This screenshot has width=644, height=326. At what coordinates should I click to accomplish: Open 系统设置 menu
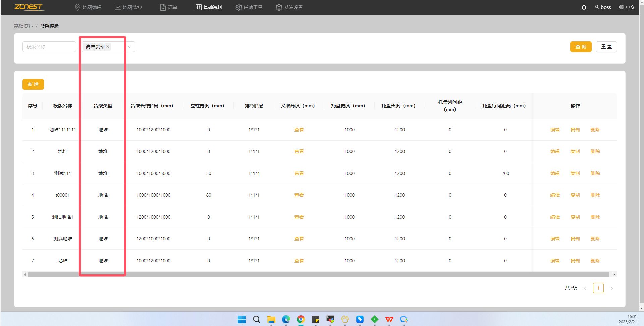(289, 7)
